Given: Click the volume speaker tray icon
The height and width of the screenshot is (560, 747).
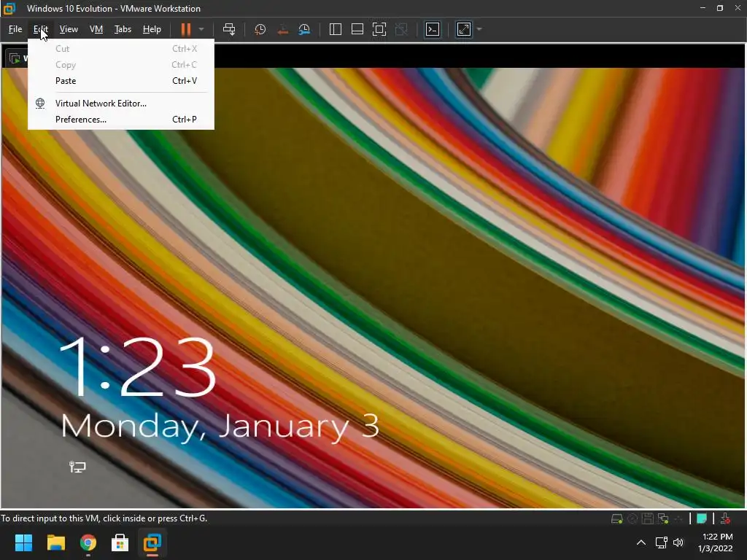Looking at the screenshot, I should pos(678,542).
